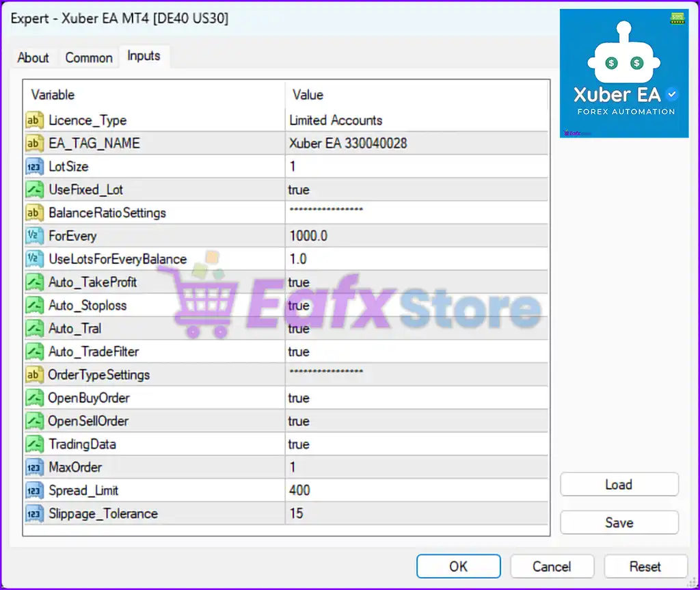
Task: Select the UseLotsForEveryBalance value 1.0
Action: point(416,259)
